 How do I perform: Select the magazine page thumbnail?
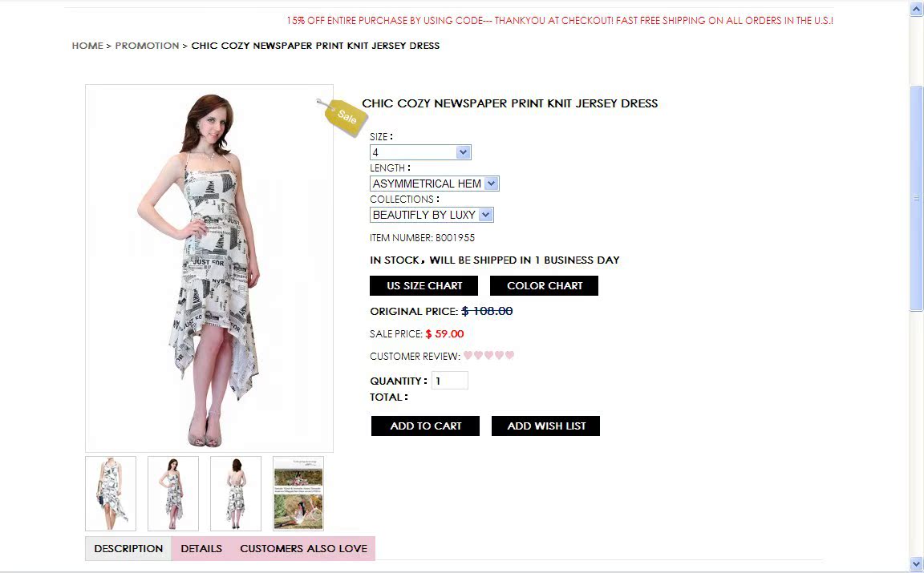click(x=298, y=494)
